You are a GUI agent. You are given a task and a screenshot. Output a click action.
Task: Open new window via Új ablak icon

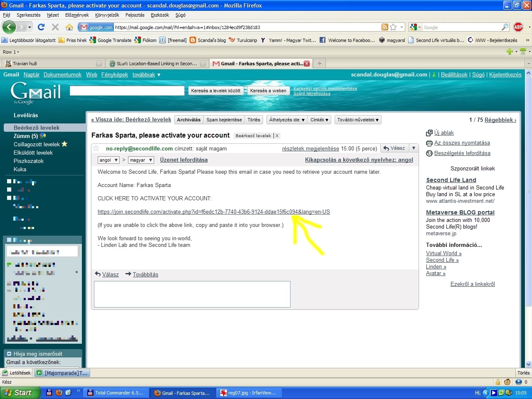point(429,133)
